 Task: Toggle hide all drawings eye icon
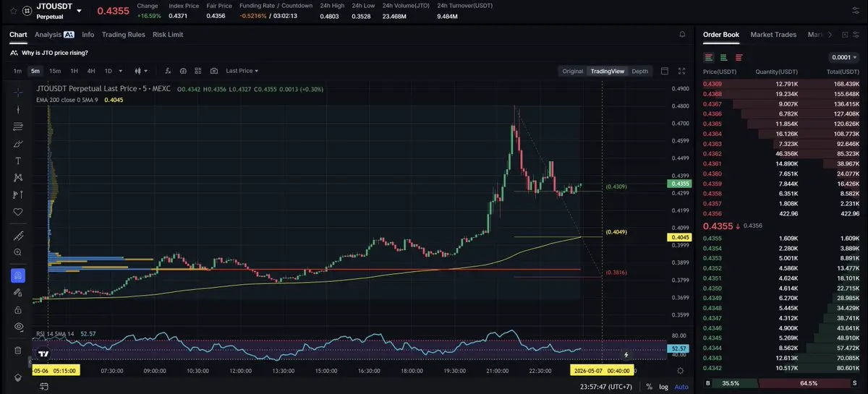pos(18,327)
